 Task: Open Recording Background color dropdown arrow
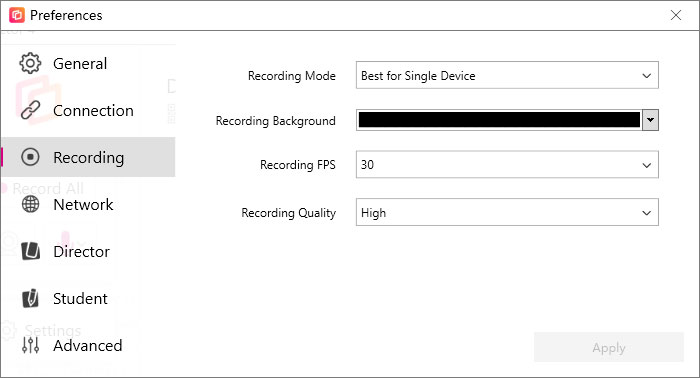point(650,120)
